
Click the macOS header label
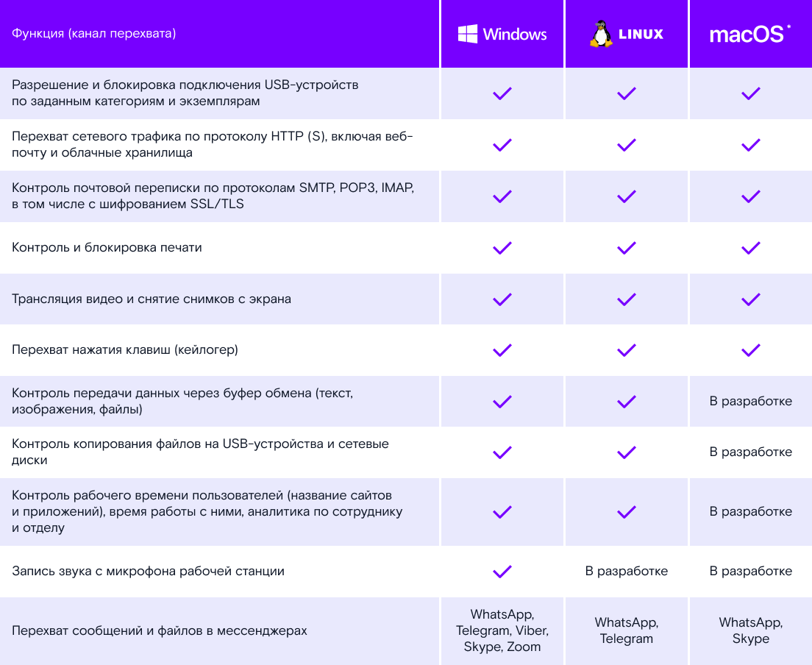point(750,34)
